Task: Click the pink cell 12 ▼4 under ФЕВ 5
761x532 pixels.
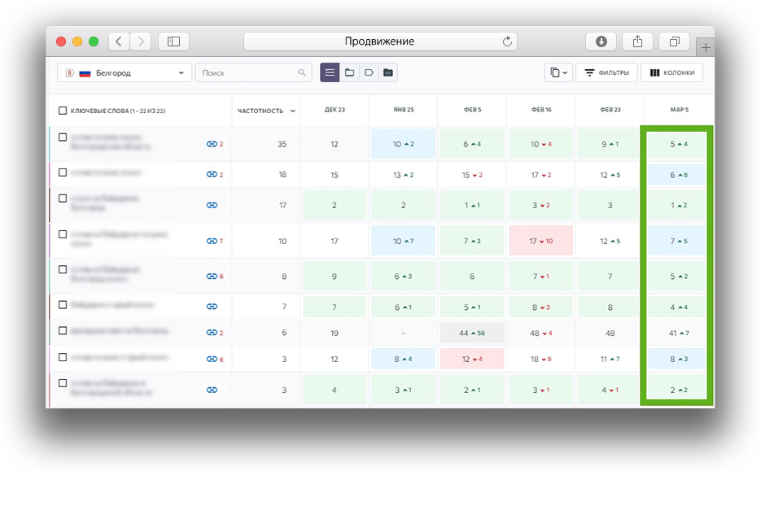Action: click(472, 360)
